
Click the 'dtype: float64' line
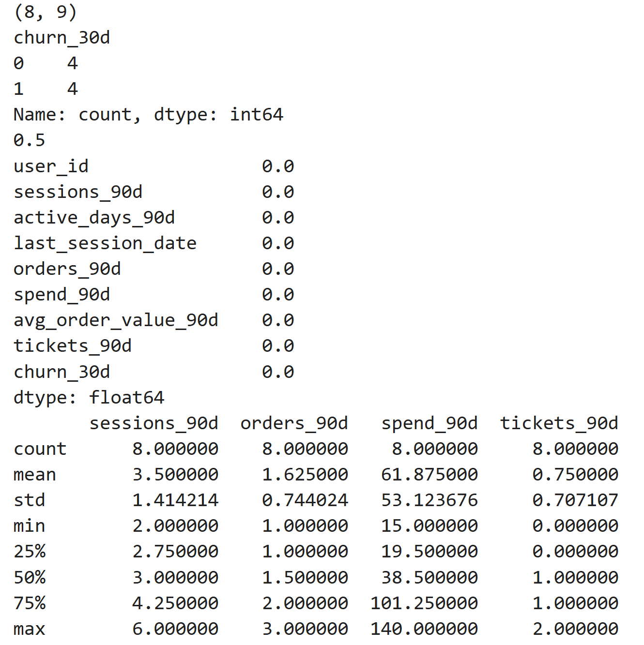[x=89, y=398]
